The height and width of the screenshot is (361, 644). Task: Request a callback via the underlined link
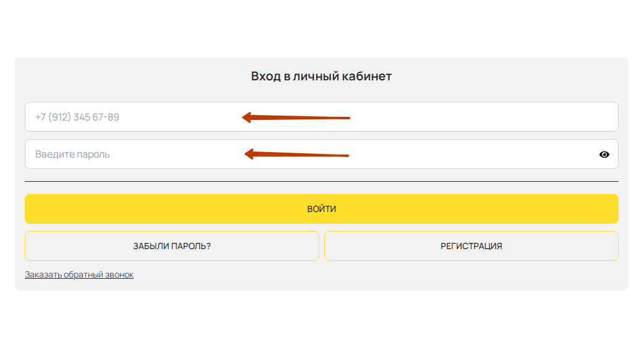[80, 274]
